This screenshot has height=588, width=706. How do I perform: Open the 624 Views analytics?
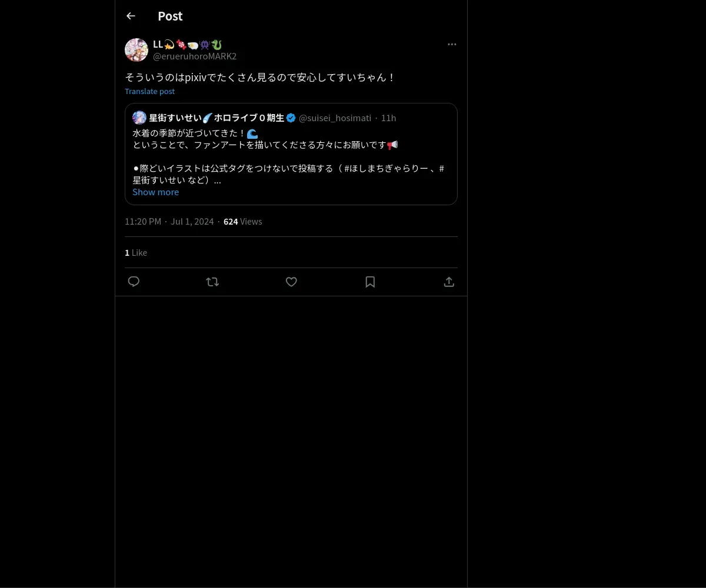(242, 221)
